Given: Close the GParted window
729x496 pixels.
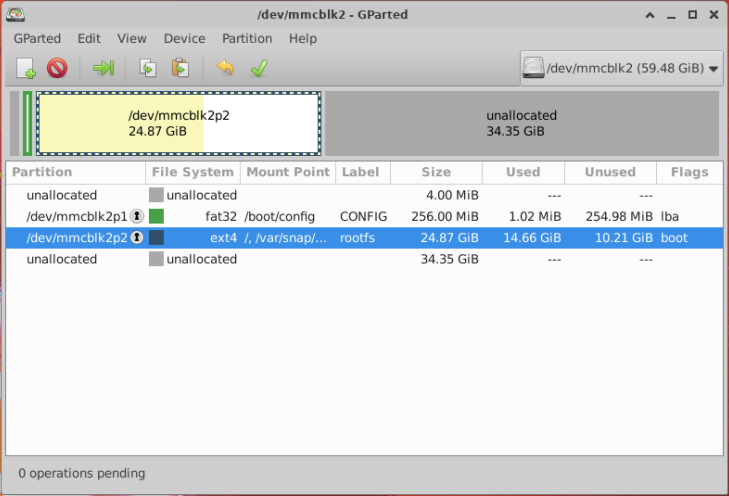Looking at the screenshot, I should click(x=714, y=15).
